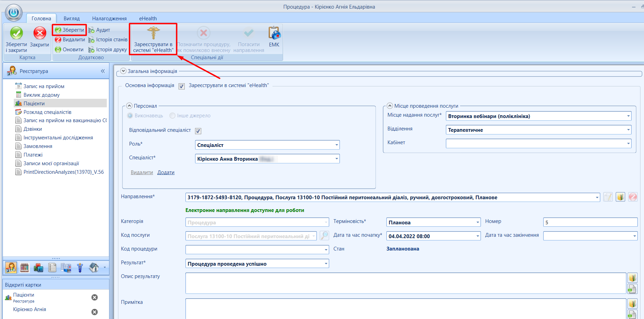The image size is (644, 319).
Task: Select the Інше джерело radio button
Action: 172,116
